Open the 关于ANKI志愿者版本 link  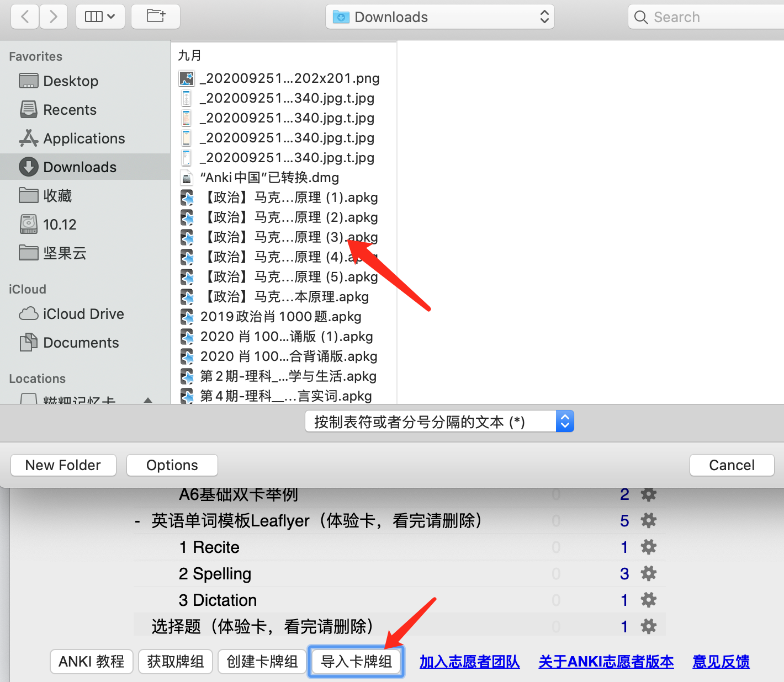tap(606, 662)
